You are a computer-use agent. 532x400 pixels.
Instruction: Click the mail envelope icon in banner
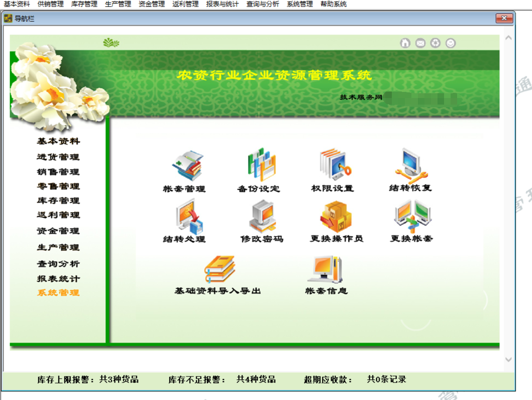point(420,43)
